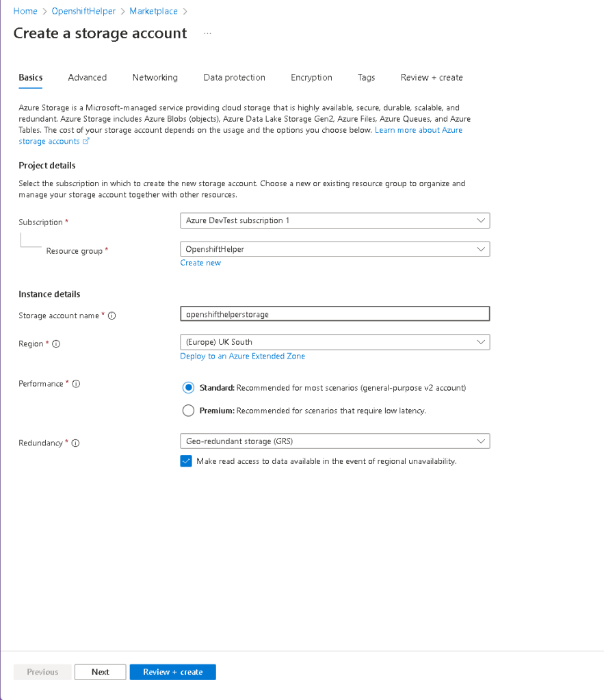The width and height of the screenshot is (604, 700).
Task: Click the Create a storage account title
Action: point(100,34)
